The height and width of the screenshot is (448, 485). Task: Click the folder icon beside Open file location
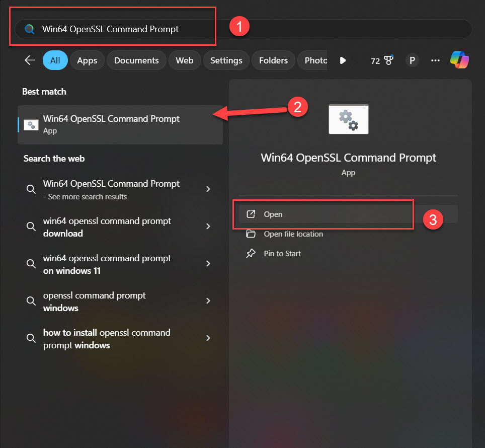251,234
